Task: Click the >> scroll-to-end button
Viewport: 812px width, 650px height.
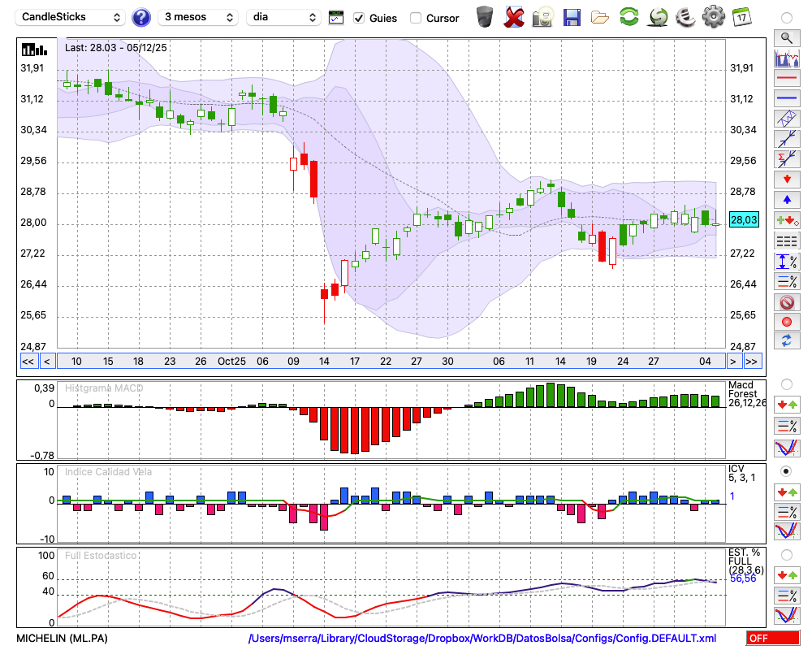Action: [x=752, y=362]
